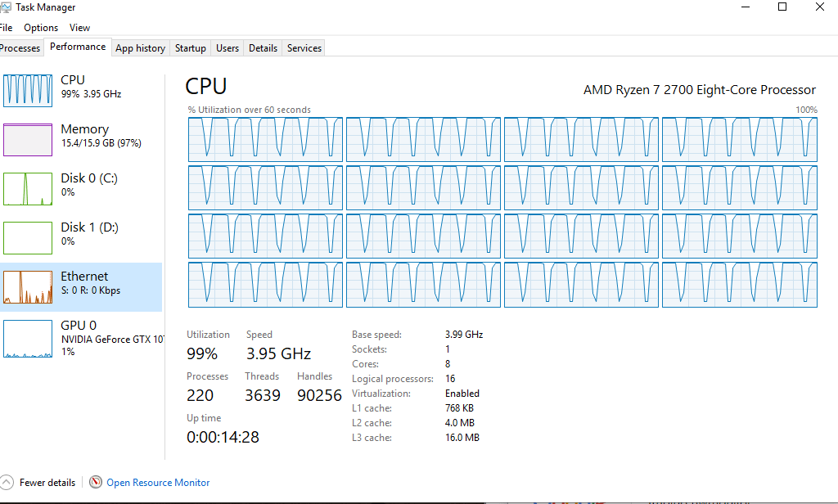Select one logical processor utilization graph
The height and width of the screenshot is (504, 838).
(265, 140)
